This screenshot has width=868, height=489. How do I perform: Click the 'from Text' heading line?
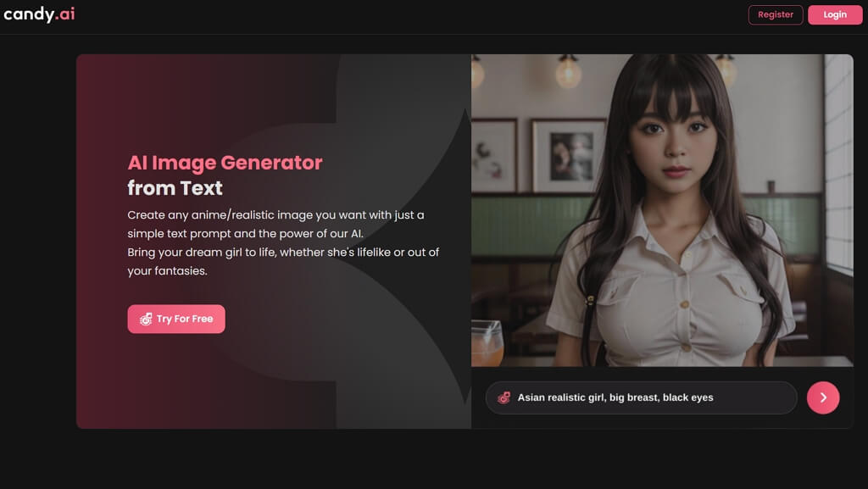click(x=175, y=188)
